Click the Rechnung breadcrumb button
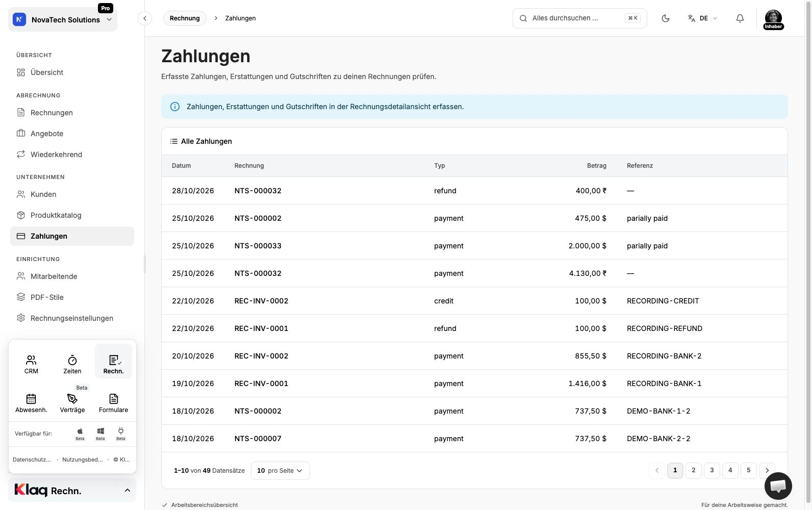Screen dimensions: 812x510 point(185,18)
